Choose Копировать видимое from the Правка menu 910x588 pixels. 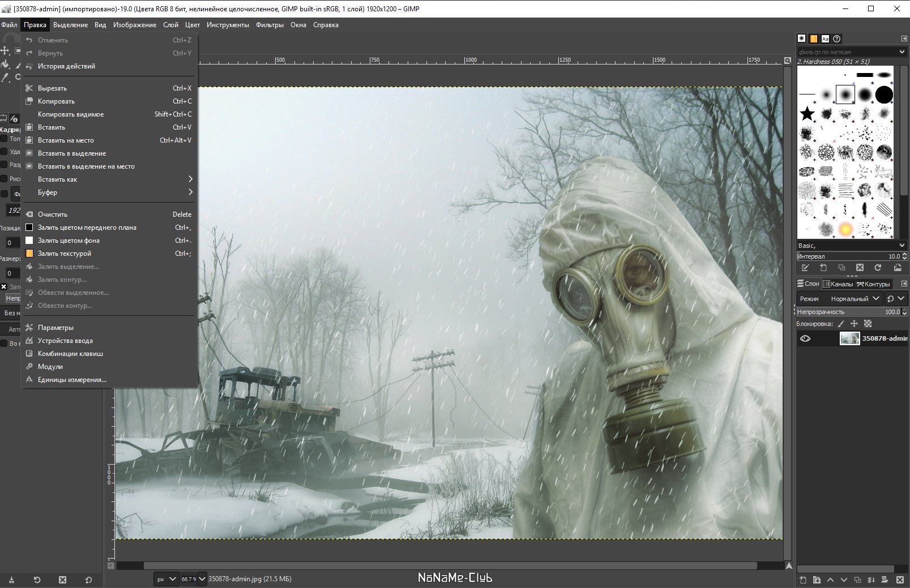tap(71, 114)
